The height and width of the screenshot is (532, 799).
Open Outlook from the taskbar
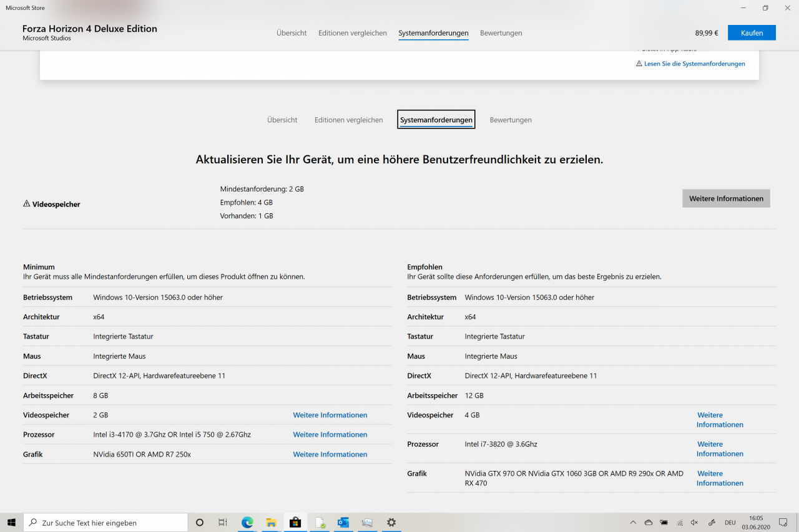click(343, 523)
